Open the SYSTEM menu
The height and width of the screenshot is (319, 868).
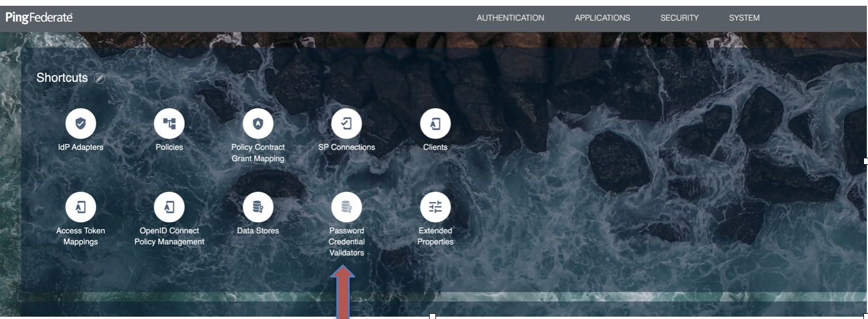[x=744, y=18]
